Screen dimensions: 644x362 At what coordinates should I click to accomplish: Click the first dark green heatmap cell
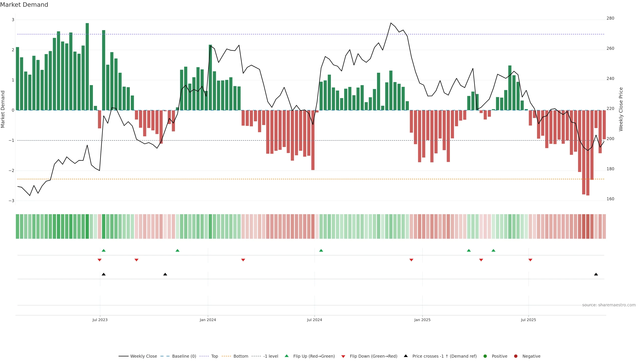tap(17, 226)
